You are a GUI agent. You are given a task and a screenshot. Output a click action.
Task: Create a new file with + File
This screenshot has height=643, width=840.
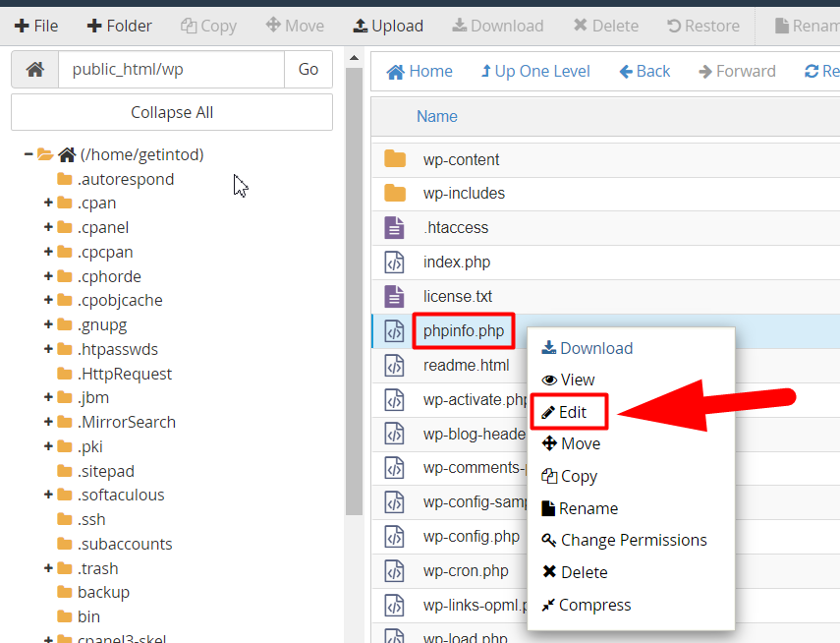coord(36,26)
